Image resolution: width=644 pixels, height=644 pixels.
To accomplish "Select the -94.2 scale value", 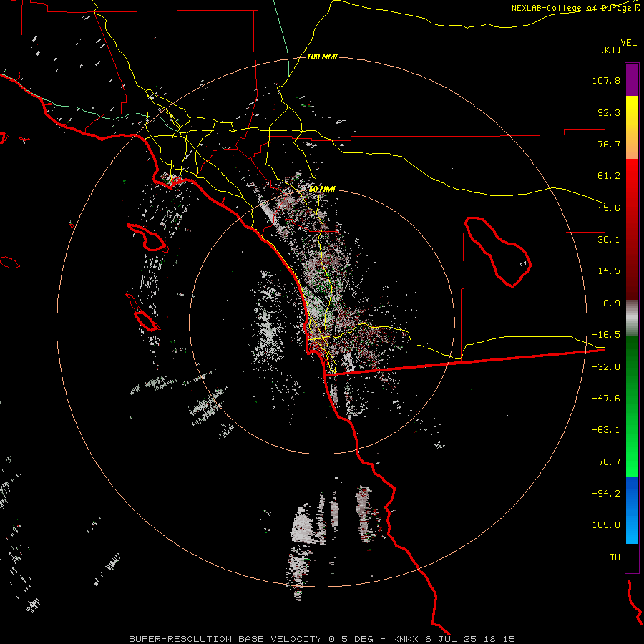I will pyautogui.click(x=606, y=493).
